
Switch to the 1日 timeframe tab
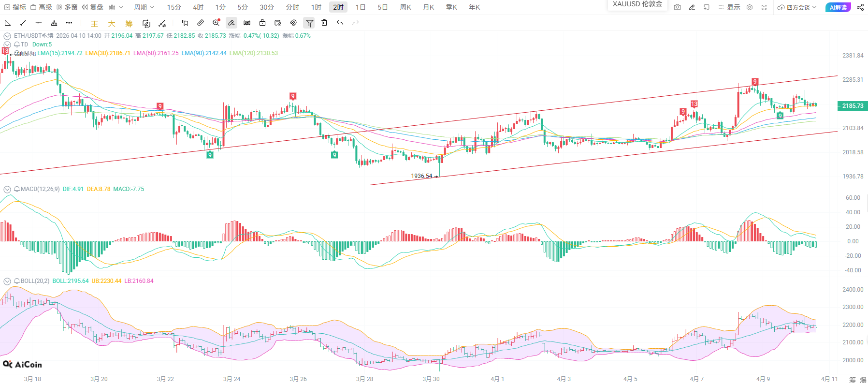click(x=361, y=7)
